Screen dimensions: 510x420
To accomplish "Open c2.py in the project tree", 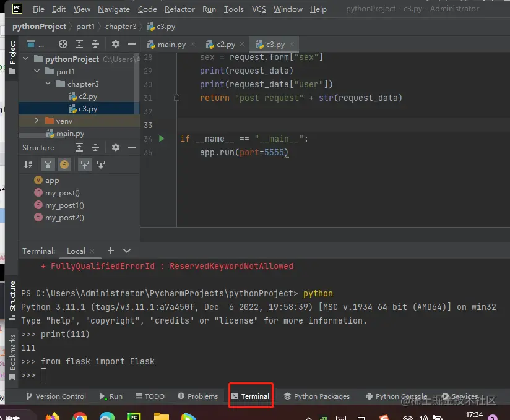I will pyautogui.click(x=83, y=96).
